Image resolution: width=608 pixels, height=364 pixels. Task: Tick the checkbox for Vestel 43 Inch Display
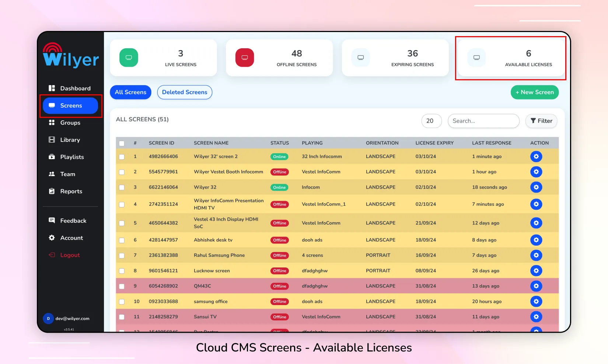pyautogui.click(x=122, y=223)
